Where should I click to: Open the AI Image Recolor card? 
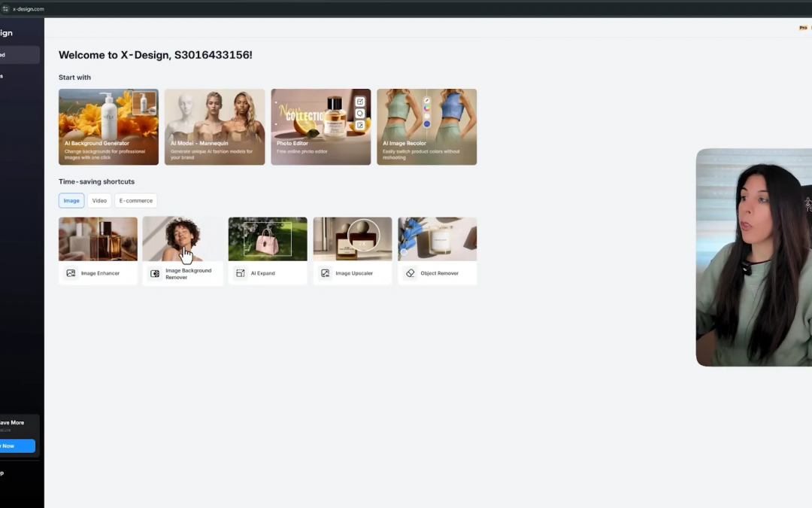pos(427,127)
